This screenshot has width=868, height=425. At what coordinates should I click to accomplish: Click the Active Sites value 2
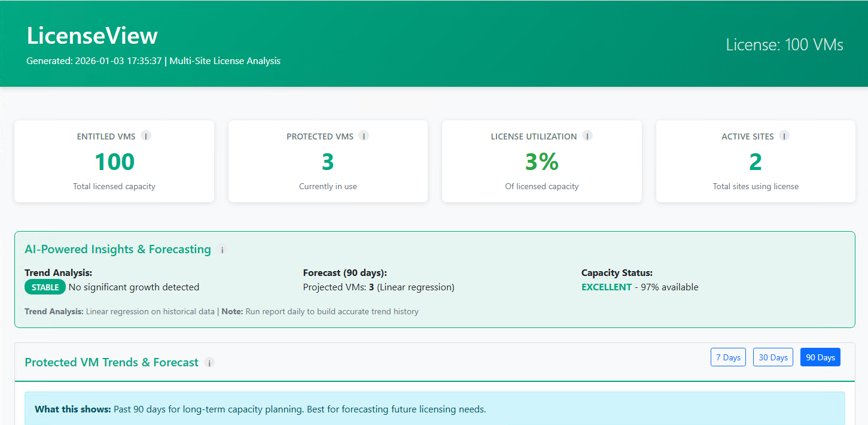756,162
